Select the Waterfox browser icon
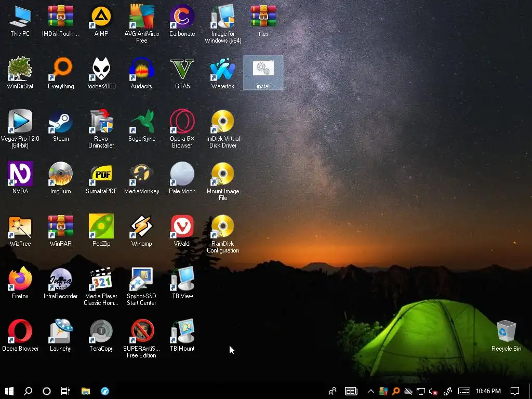The width and height of the screenshot is (532, 399). pos(223,69)
